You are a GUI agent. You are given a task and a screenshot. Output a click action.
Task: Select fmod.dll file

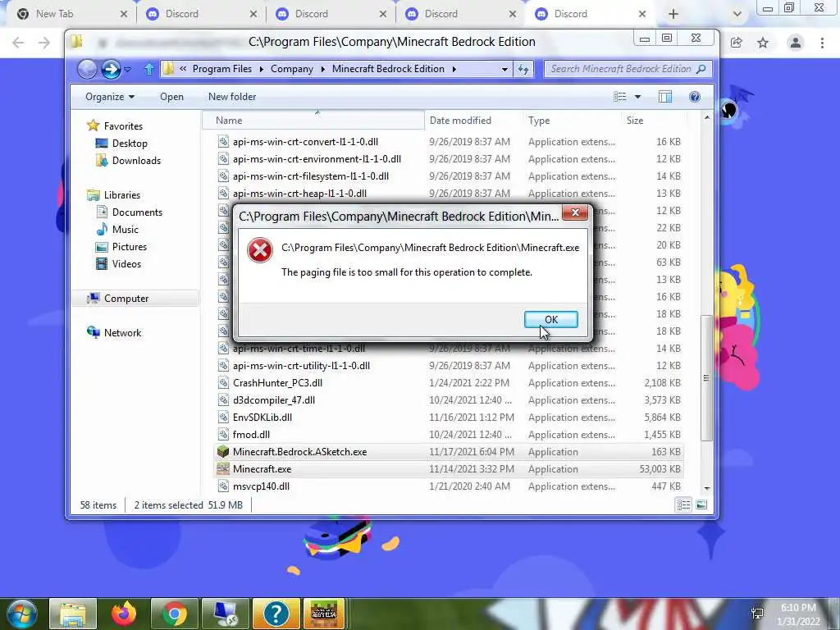tap(251, 435)
